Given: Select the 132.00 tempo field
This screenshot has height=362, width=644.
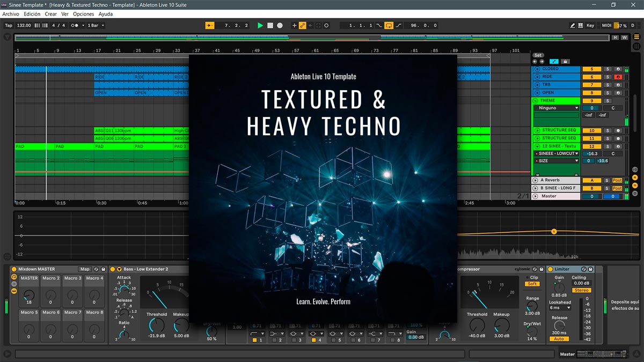Looking at the screenshot, I should pos(24,25).
